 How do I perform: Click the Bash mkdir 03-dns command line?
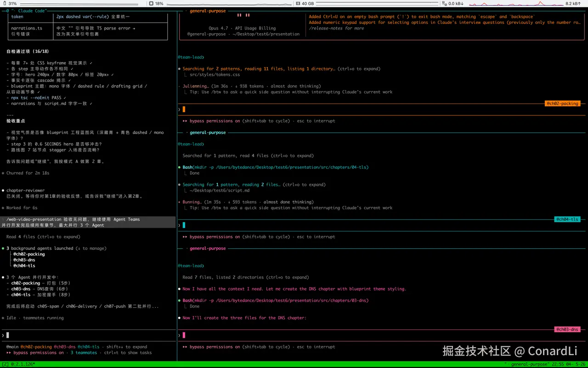click(276, 300)
